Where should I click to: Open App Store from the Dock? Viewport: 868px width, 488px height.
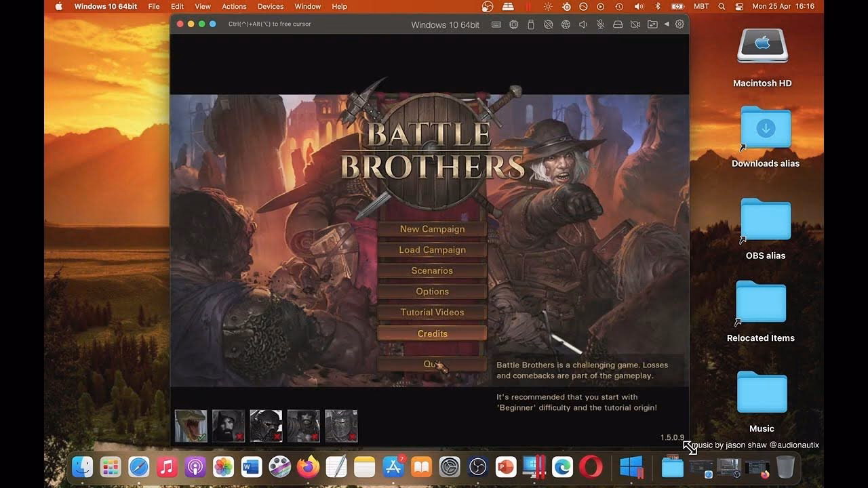click(x=393, y=466)
